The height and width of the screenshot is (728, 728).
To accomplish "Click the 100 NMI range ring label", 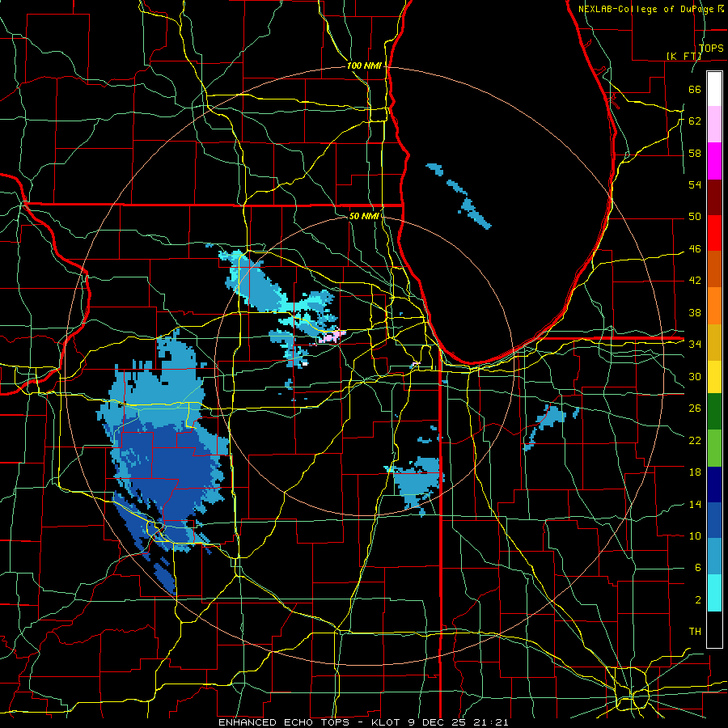I will [x=364, y=66].
